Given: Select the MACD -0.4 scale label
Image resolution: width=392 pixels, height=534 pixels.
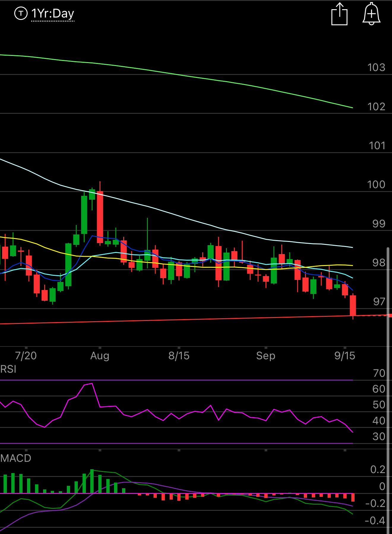Looking at the screenshot, I should pyautogui.click(x=375, y=521).
